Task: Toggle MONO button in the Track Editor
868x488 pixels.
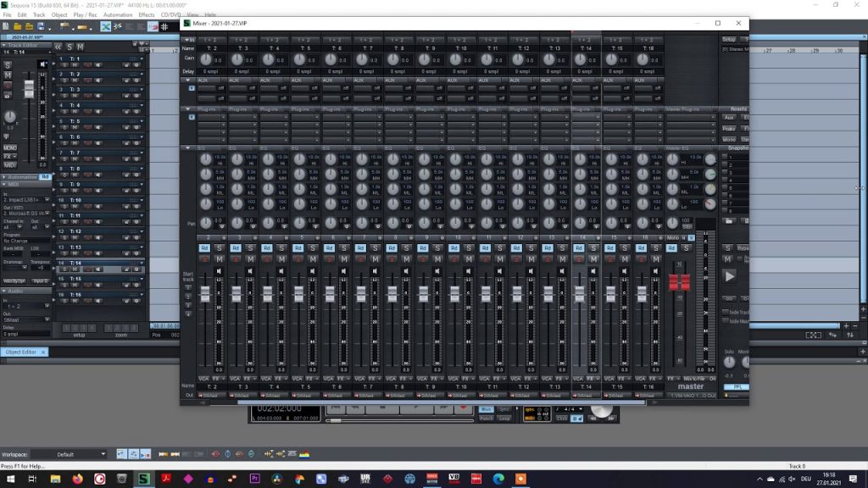Action: tap(10, 148)
